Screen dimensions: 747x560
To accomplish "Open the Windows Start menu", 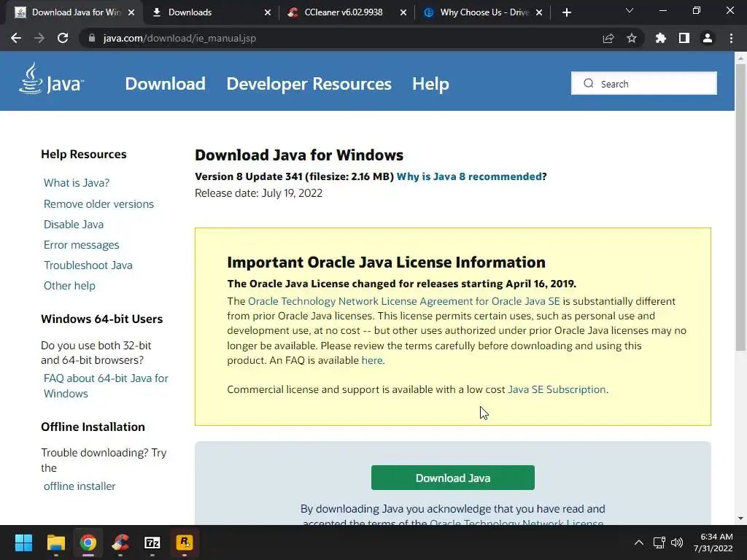I will pos(23,542).
